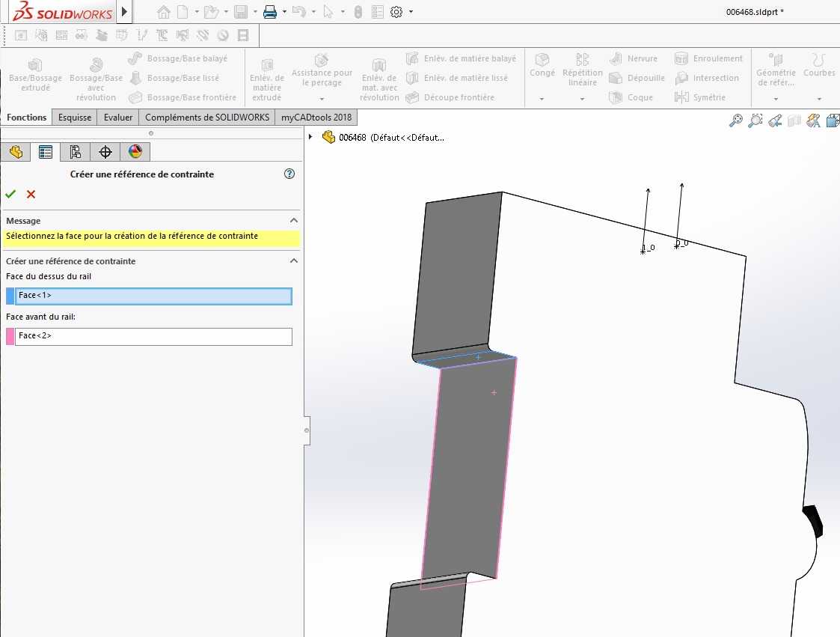Click Face<2> selection field
This screenshot has height=637, width=840.
154,336
